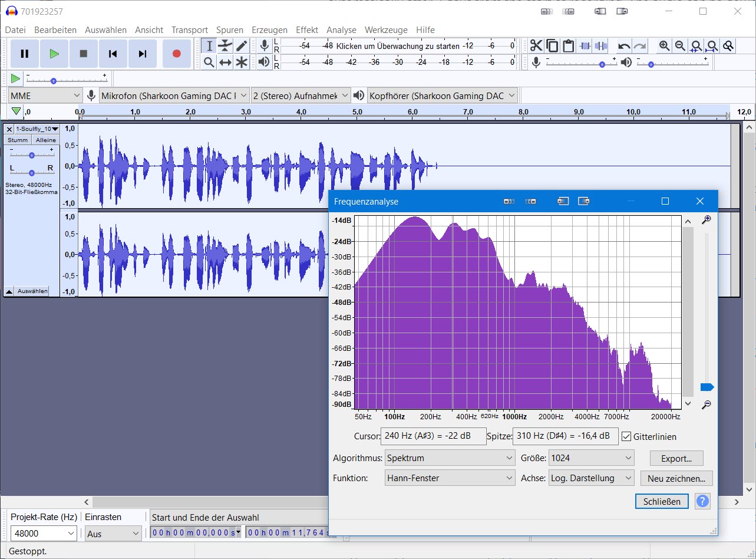756x559 pixels.
Task: Open the Einrasten Aus dropdown
Action: click(113, 533)
